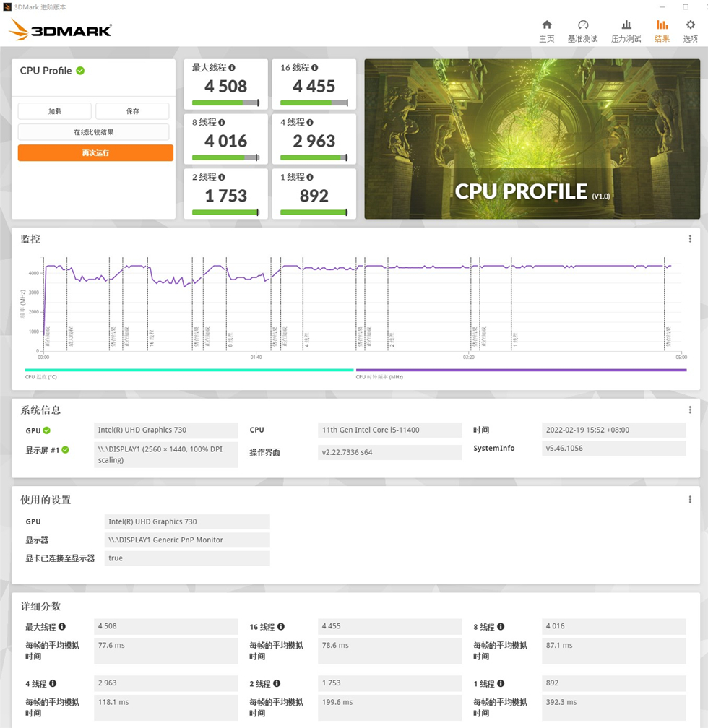Open the 压力测试 stress test icon

(626, 25)
